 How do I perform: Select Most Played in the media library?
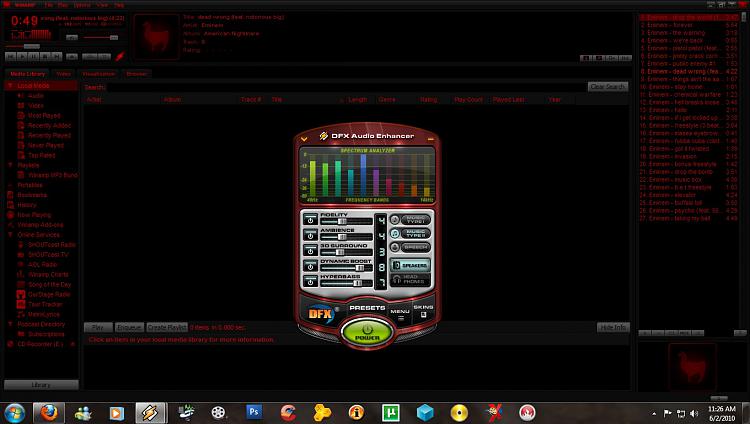(44, 116)
